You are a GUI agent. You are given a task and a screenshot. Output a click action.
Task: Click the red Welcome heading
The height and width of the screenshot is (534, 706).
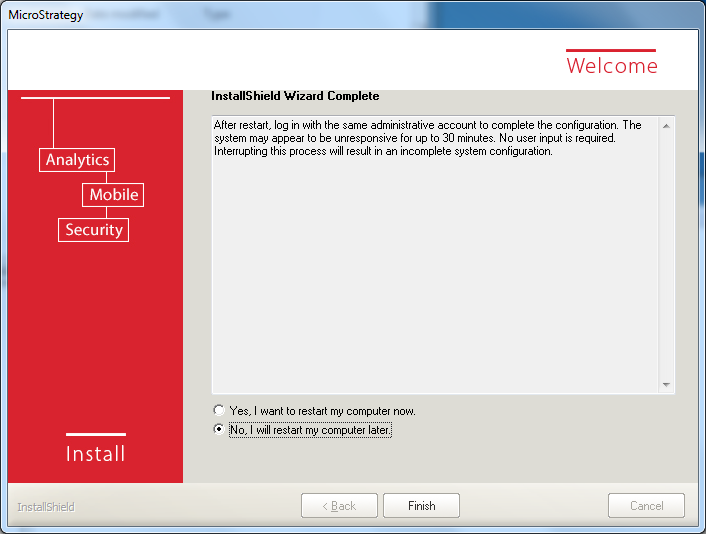click(612, 66)
